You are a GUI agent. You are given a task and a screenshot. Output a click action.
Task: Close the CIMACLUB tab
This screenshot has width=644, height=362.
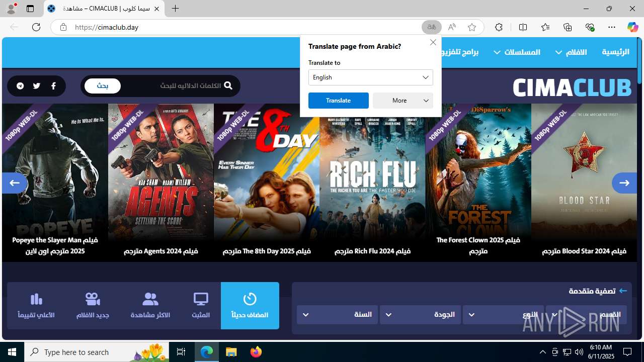(x=156, y=9)
